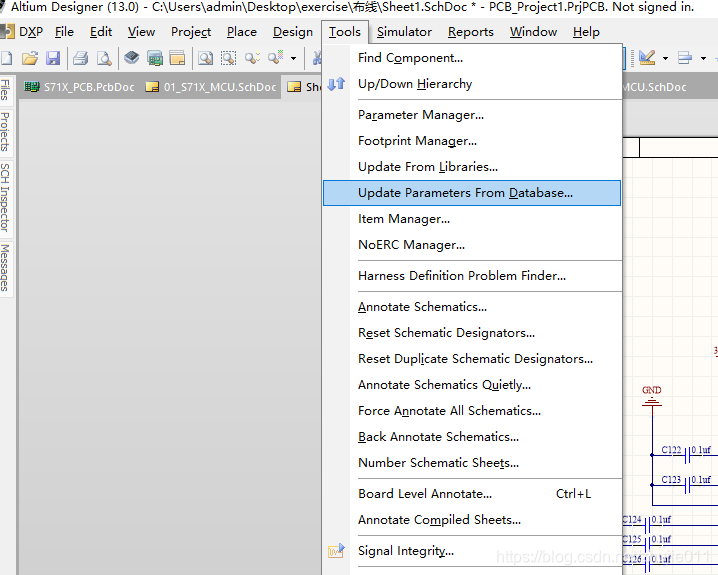The width and height of the screenshot is (718, 575).
Task: Open Footprint Manager menu entry
Action: [417, 141]
